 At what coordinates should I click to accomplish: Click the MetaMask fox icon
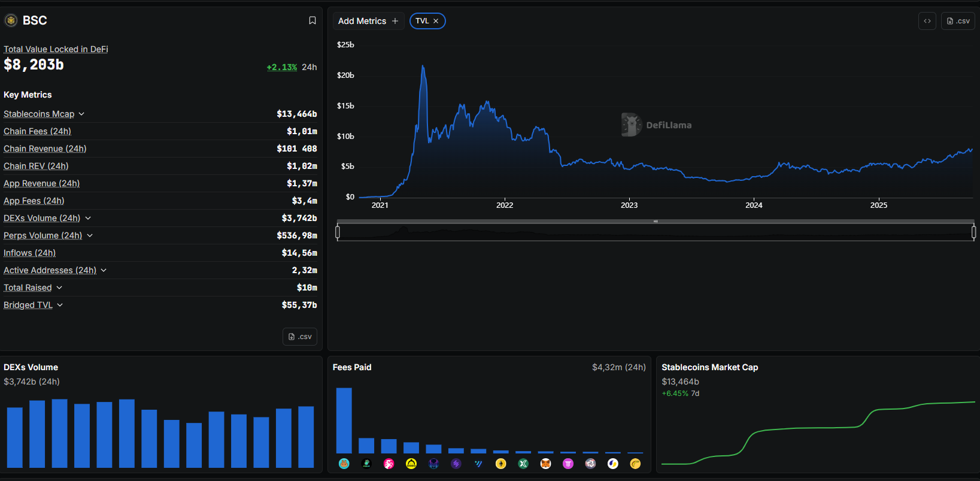(x=545, y=464)
